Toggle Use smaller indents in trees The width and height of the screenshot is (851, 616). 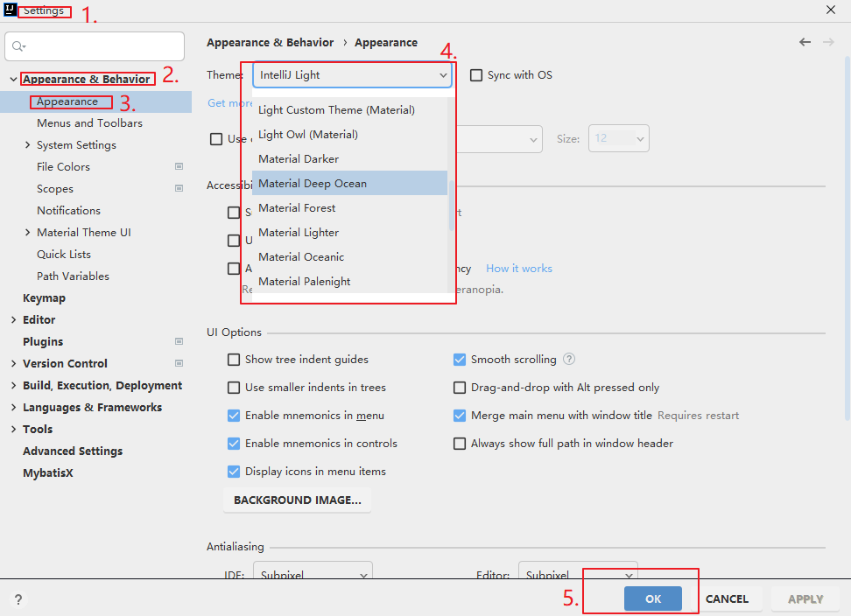point(234,388)
